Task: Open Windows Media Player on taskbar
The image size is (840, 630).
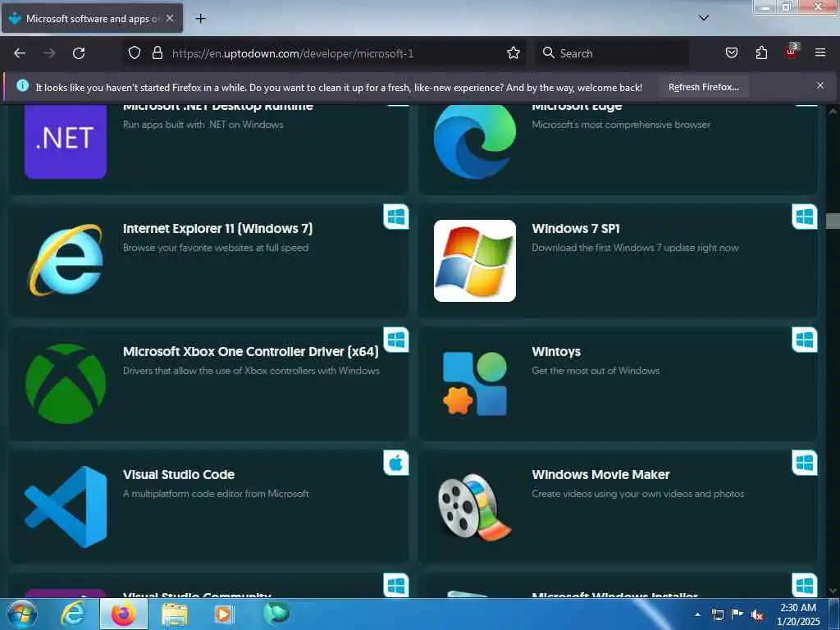Action: point(223,614)
